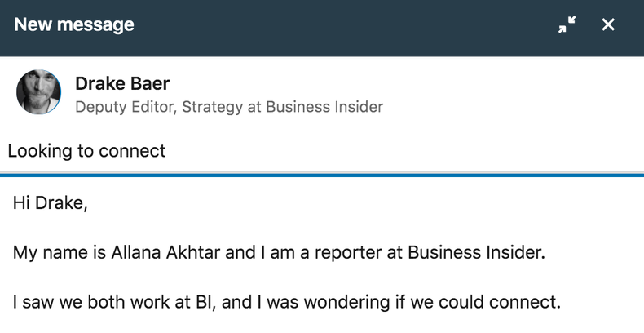Click the 'My name is' sentence start

[x=49, y=253]
